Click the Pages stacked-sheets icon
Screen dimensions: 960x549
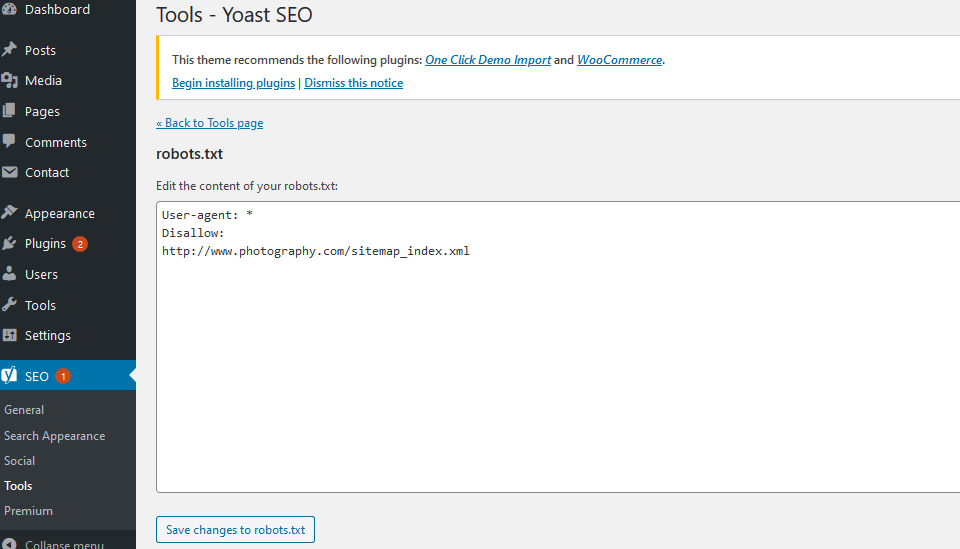9,111
